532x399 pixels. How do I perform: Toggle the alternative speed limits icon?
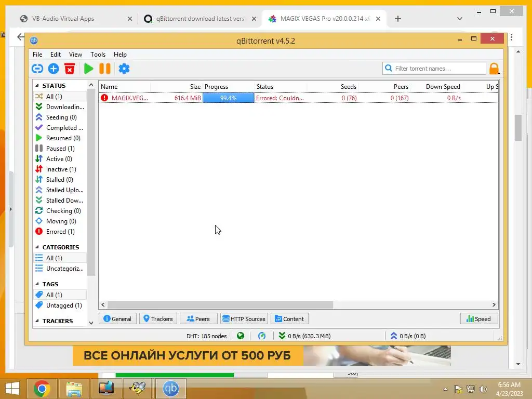(262, 336)
